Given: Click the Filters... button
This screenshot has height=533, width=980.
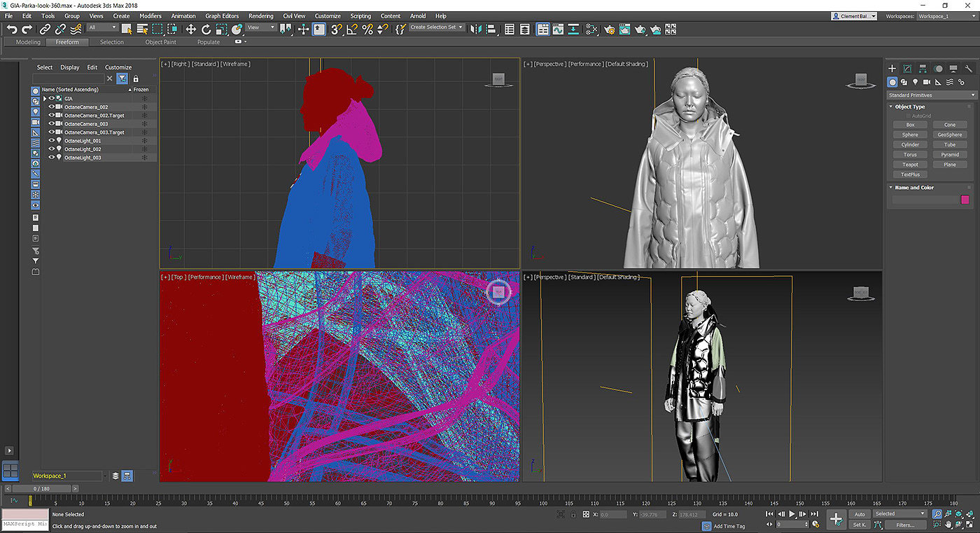Looking at the screenshot, I should tap(904, 525).
